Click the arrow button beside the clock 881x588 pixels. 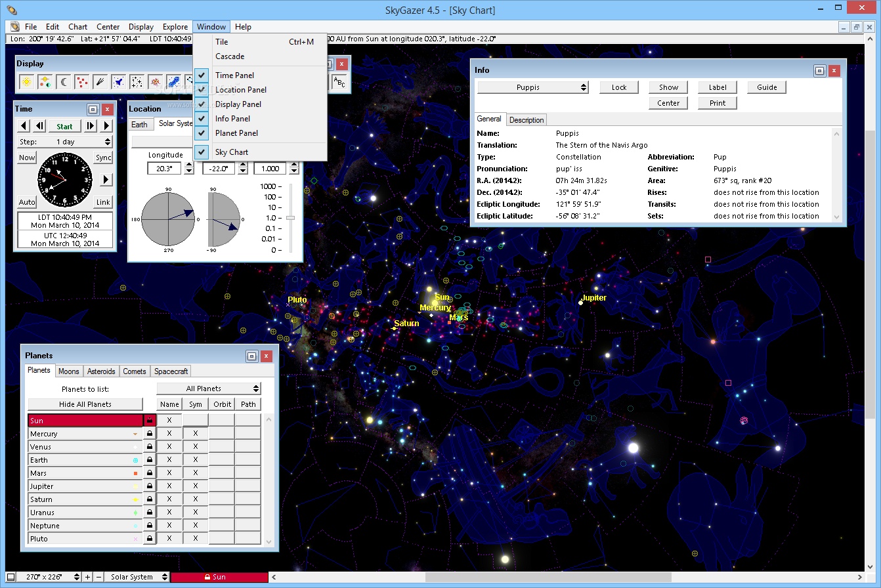point(105,179)
